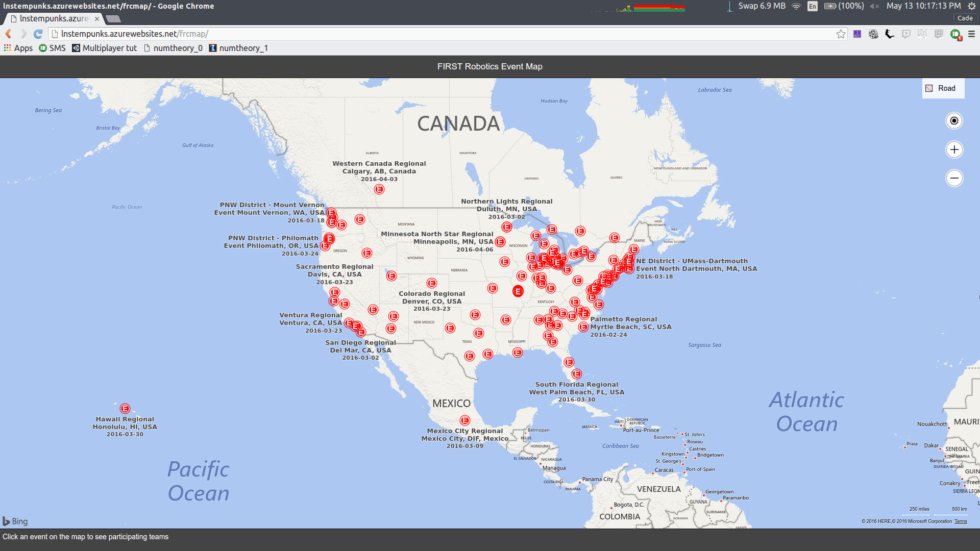Open the Road map type selector

942,88
